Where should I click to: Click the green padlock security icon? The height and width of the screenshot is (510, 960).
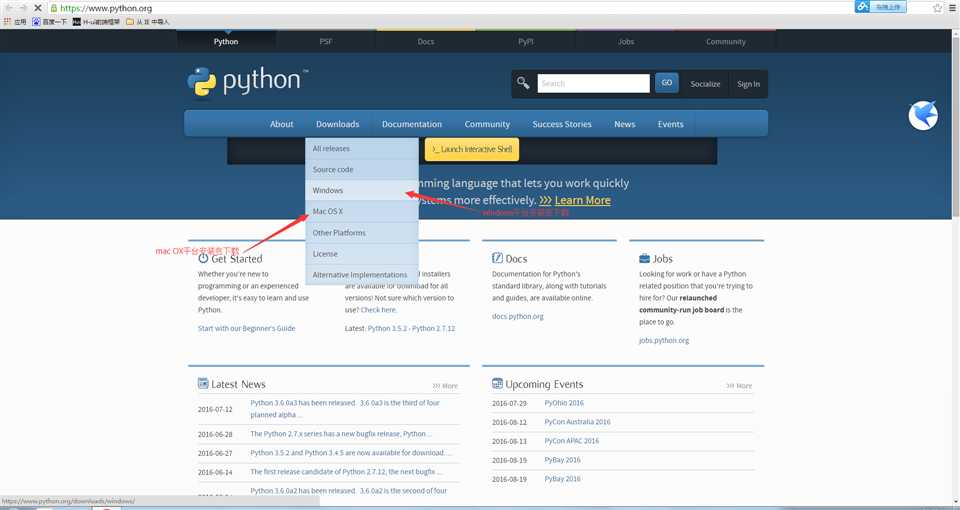tap(54, 8)
